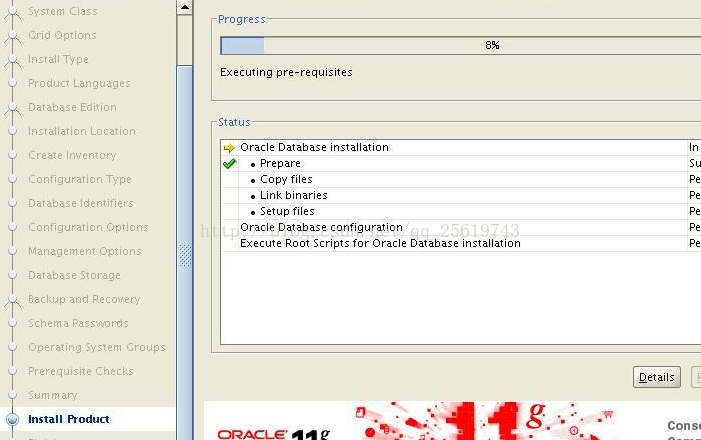Select Install Type step in sidebar

[x=58, y=59]
